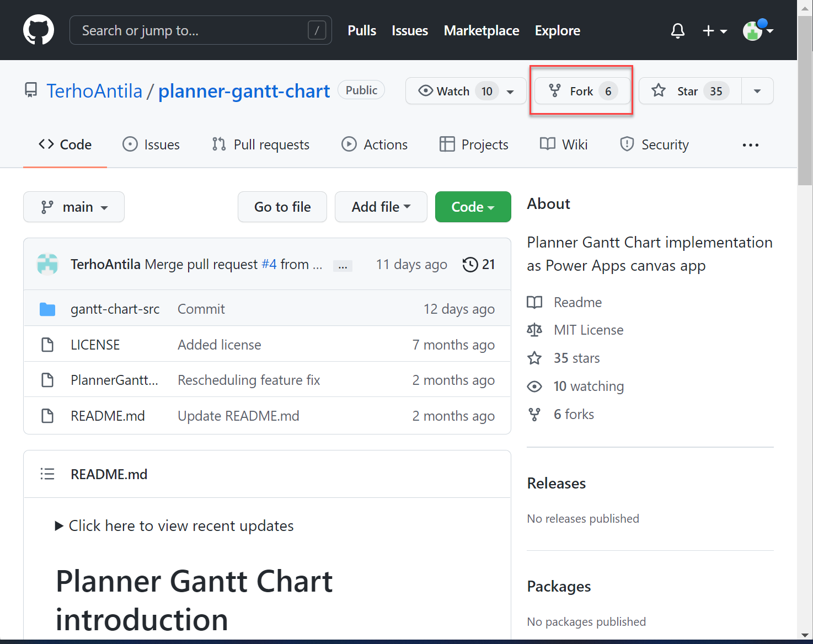Screen dimensions: 813x644
Task: Focus the 'Search or jump to' field
Action: (x=193, y=30)
